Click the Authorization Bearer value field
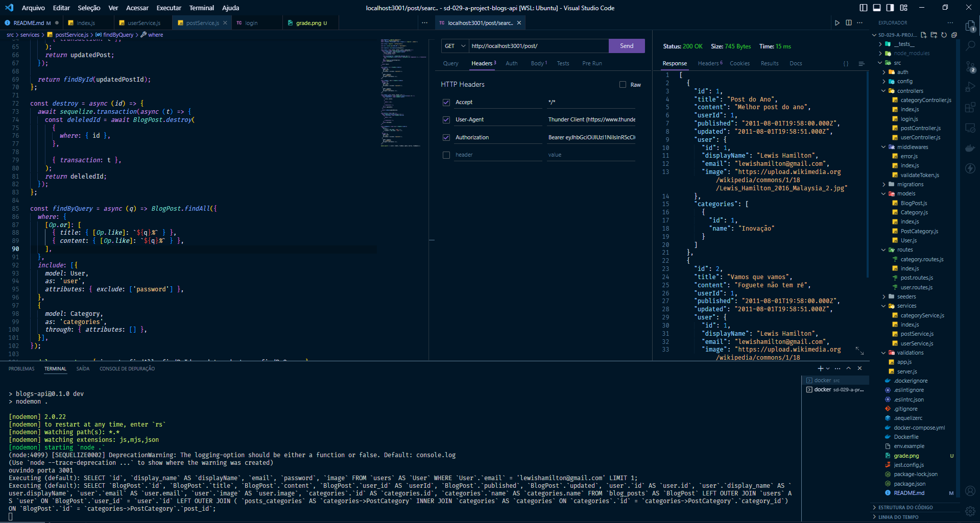The image size is (980, 523). [591, 138]
